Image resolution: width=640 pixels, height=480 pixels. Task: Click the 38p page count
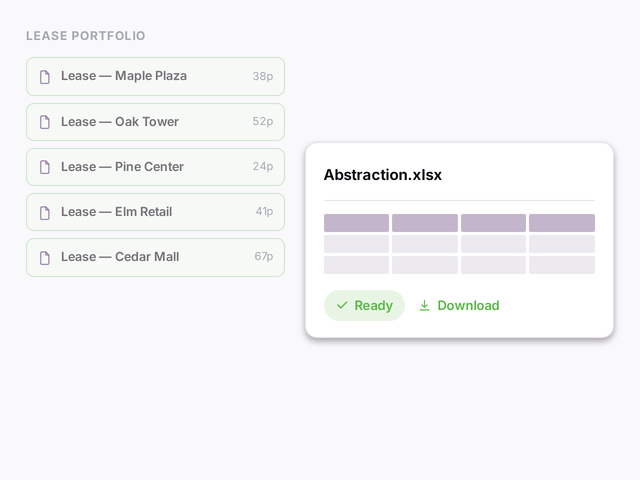[x=262, y=76]
